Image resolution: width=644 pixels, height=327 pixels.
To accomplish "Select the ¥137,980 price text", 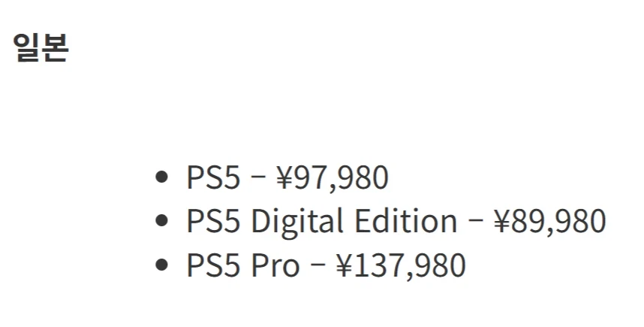I will [400, 265].
